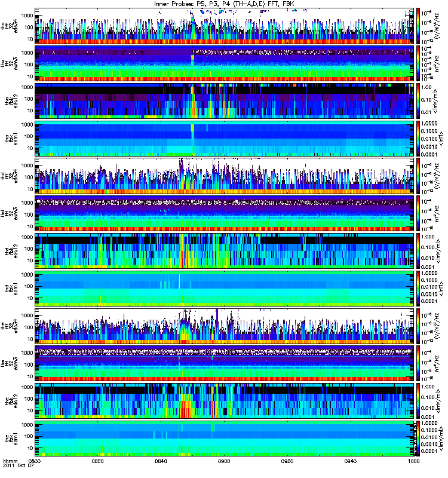Click the '2011 Oct 07' date label

[19, 466]
